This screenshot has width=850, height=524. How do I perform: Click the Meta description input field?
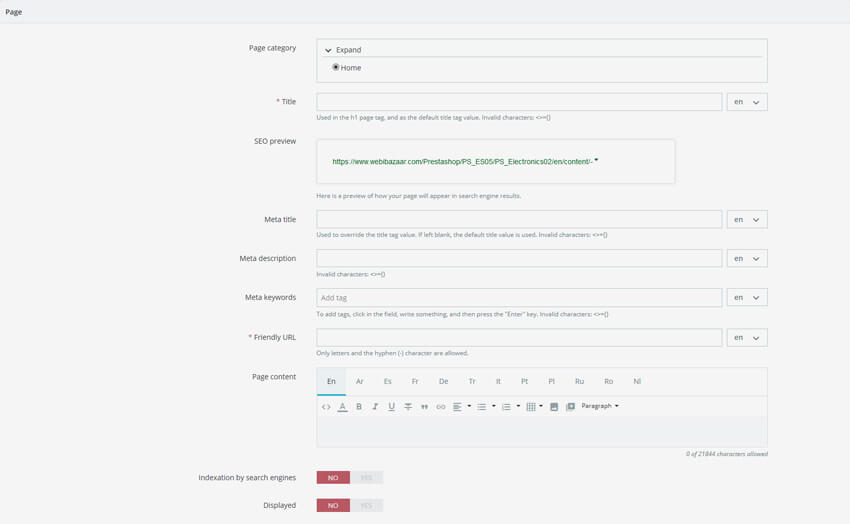519,258
